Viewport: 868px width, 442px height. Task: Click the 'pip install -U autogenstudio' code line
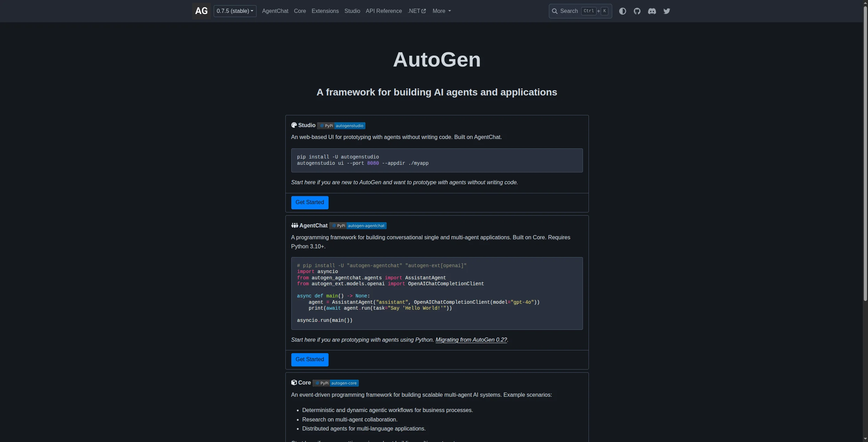click(338, 157)
